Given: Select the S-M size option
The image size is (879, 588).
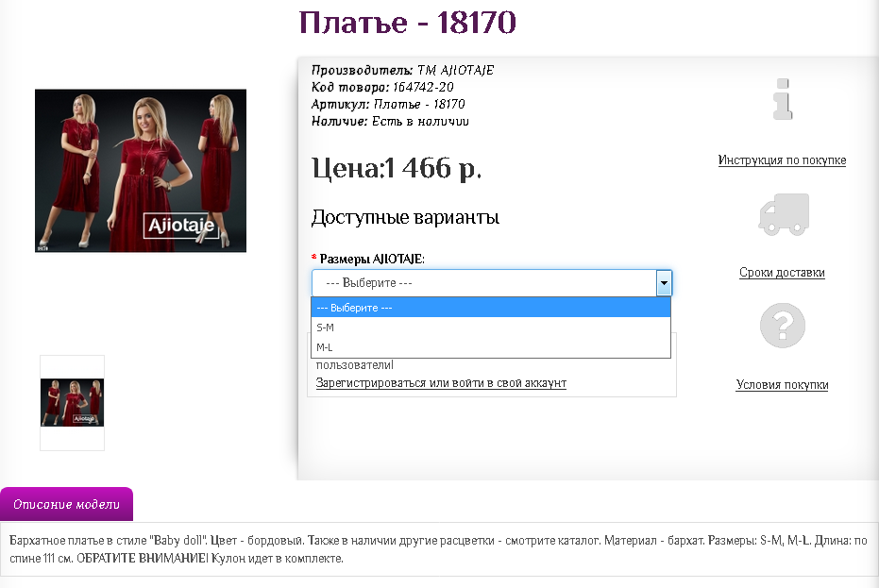Looking at the screenshot, I should (491, 328).
